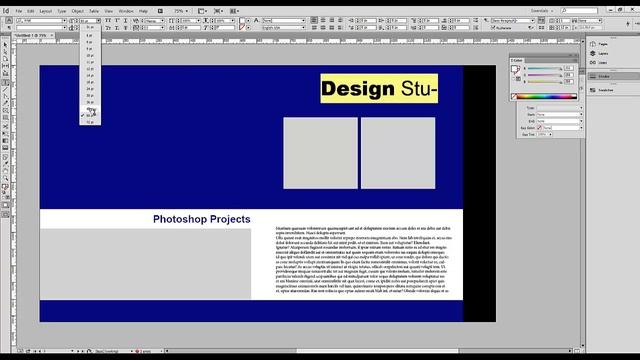
Task: Switch to the Untitled-1 document tab
Action: (31, 36)
